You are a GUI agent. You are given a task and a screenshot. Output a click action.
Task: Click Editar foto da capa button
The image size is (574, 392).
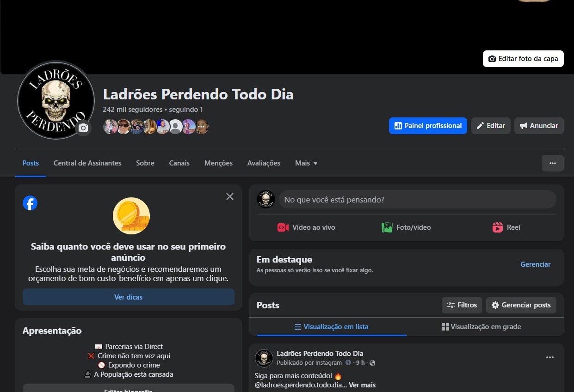point(523,59)
